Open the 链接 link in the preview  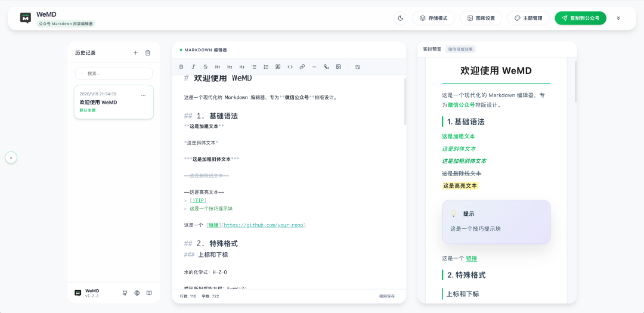[x=471, y=258]
